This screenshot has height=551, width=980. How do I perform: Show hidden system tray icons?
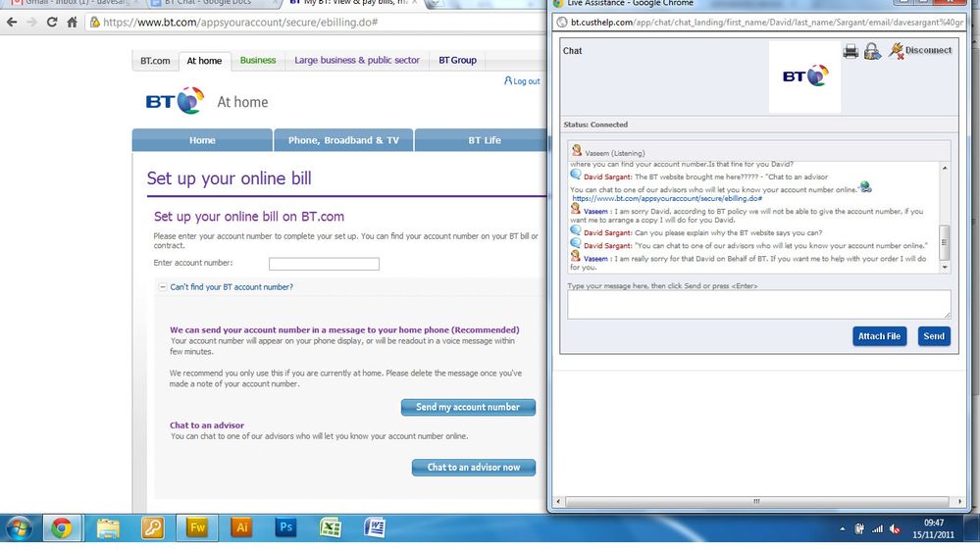pos(843,529)
